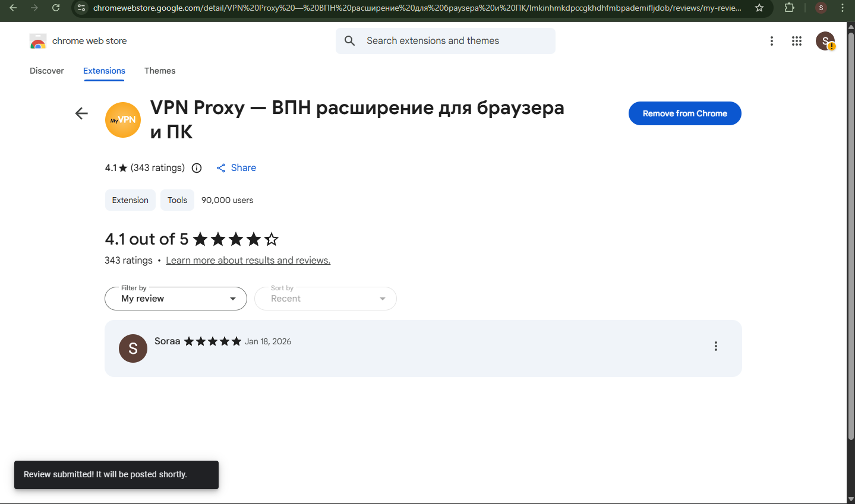Open site information icon in address bar

pyautogui.click(x=81, y=8)
